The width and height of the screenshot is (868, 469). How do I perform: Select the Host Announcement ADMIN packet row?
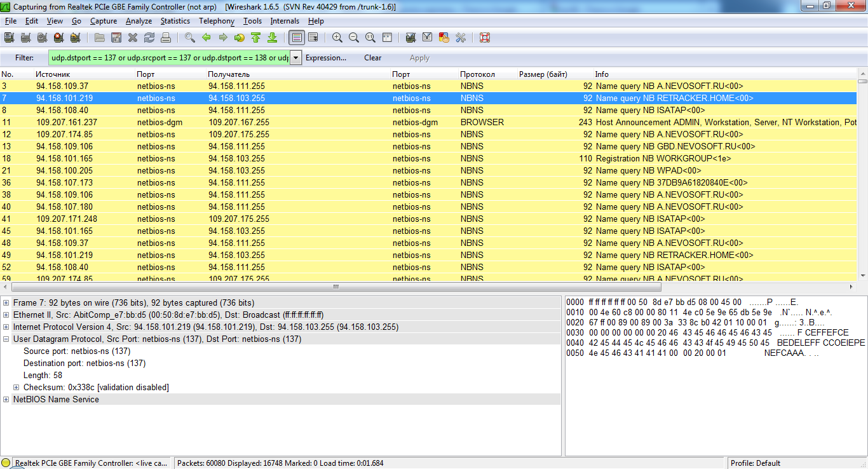click(428, 123)
